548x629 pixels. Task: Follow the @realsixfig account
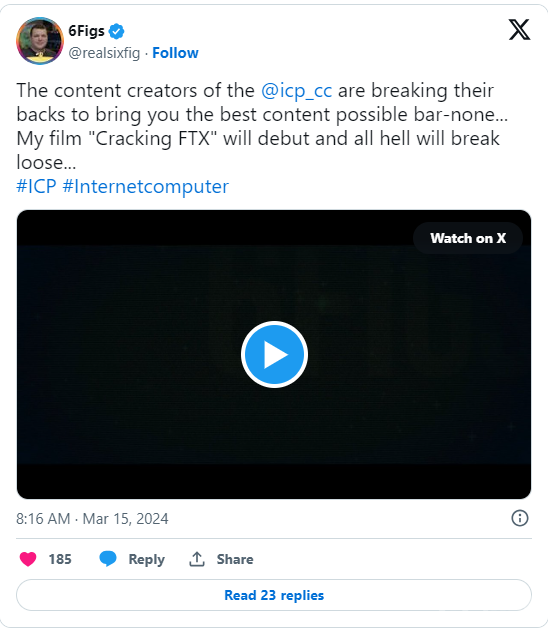[175, 53]
